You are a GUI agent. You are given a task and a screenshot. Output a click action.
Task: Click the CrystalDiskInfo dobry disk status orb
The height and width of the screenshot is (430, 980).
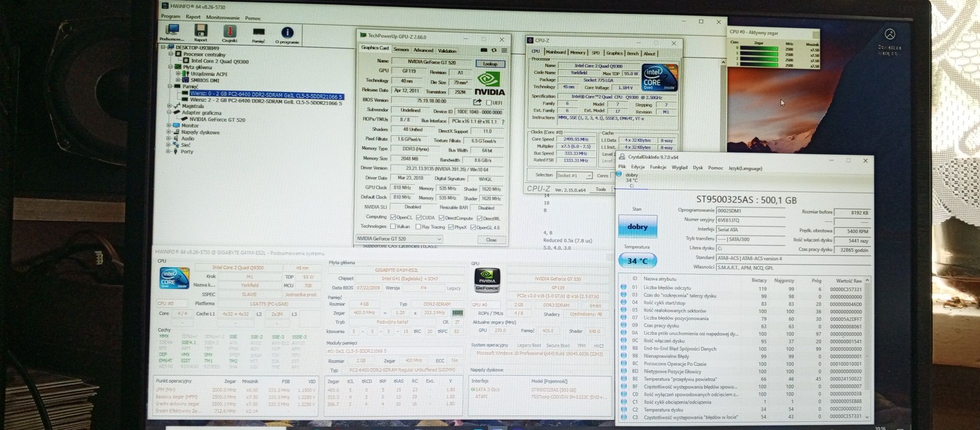[x=618, y=174]
